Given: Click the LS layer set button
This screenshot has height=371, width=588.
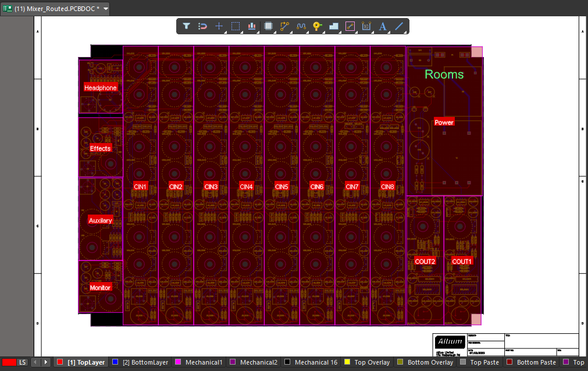Looking at the screenshot, I should pyautogui.click(x=23, y=362).
